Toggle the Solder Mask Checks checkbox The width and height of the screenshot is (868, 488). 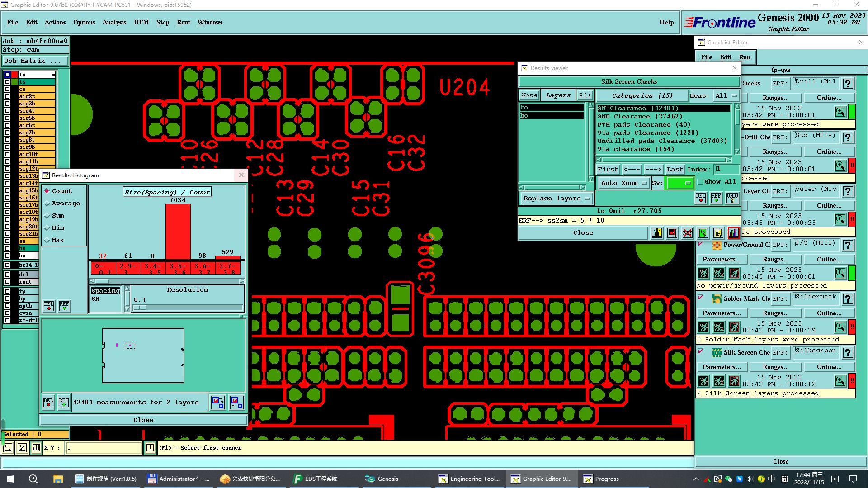coord(701,297)
